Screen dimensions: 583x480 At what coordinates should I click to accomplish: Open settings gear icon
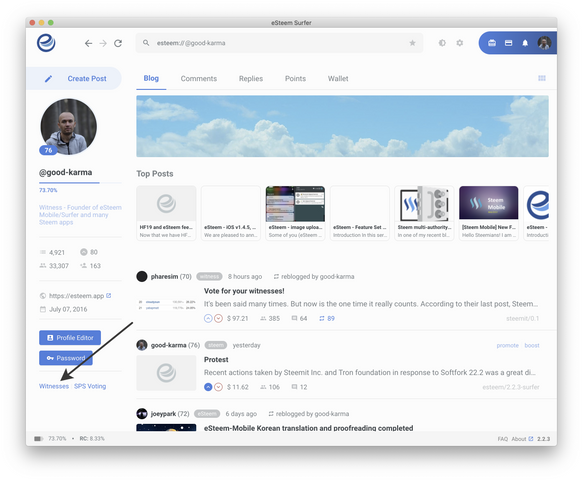[x=460, y=43]
